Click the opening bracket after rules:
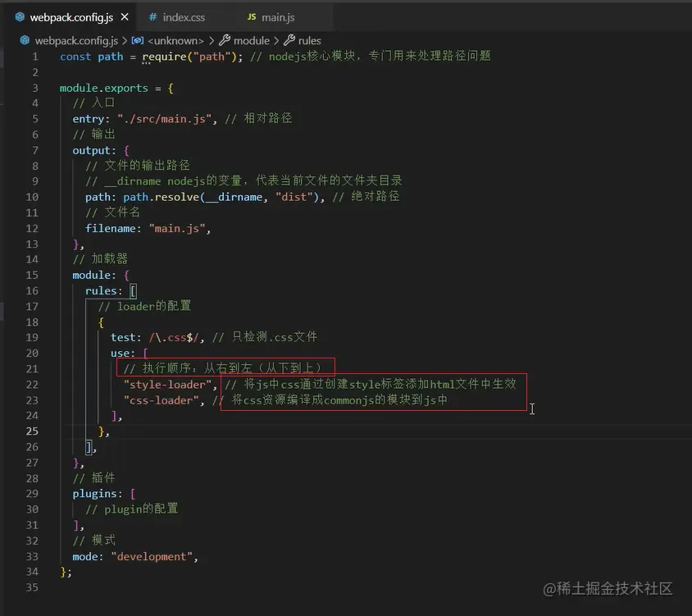 click(133, 291)
